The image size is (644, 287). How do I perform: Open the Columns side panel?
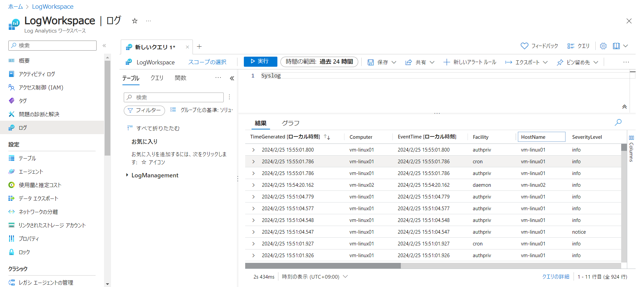631,149
